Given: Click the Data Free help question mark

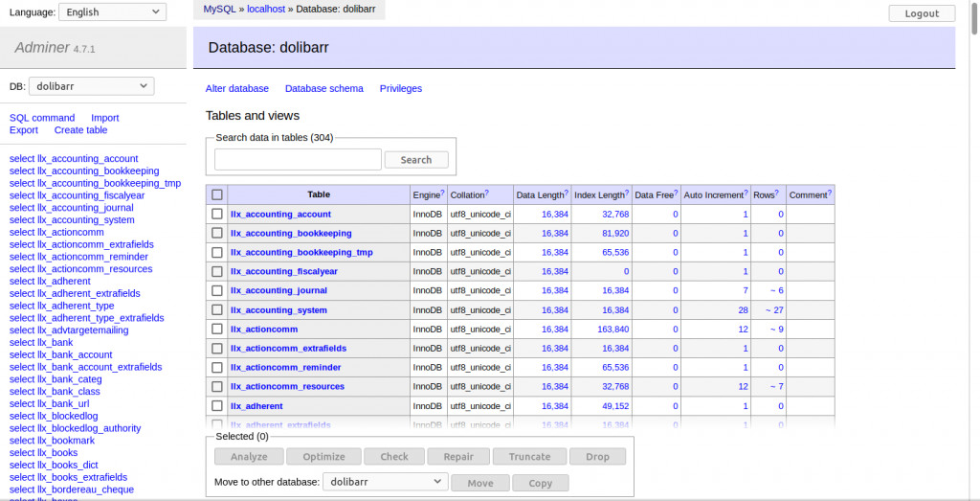Looking at the screenshot, I should coord(678,193).
